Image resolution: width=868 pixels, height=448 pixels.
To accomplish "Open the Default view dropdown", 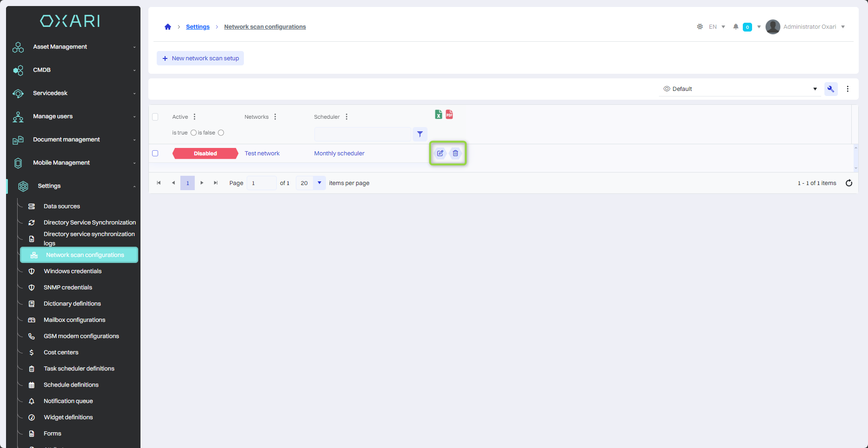I will pyautogui.click(x=740, y=89).
